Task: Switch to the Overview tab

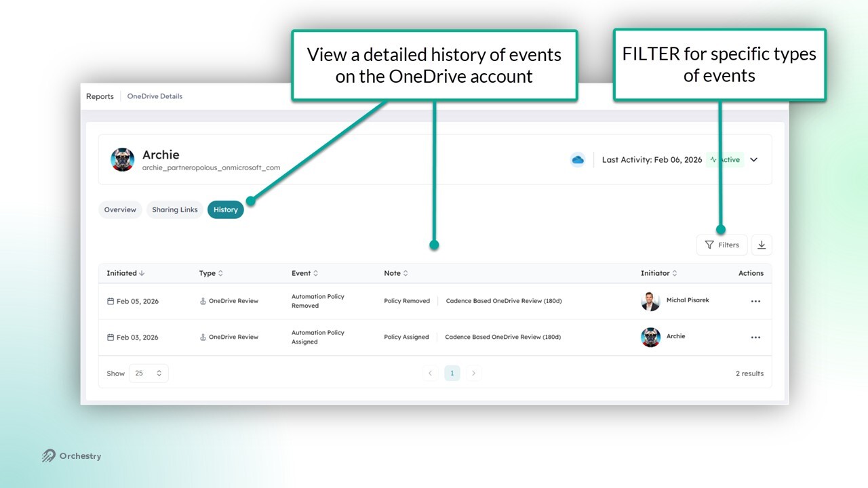Action: pos(120,209)
